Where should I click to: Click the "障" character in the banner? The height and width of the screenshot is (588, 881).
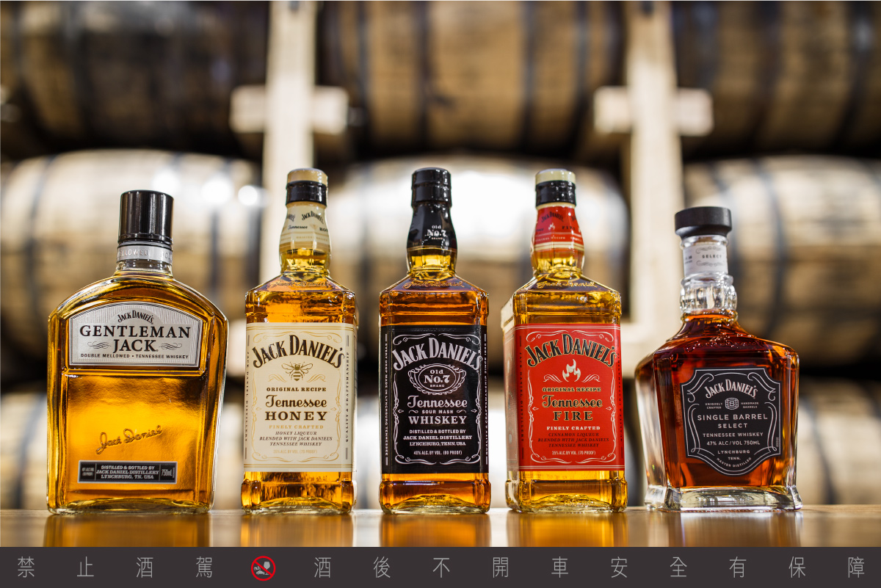(x=857, y=567)
